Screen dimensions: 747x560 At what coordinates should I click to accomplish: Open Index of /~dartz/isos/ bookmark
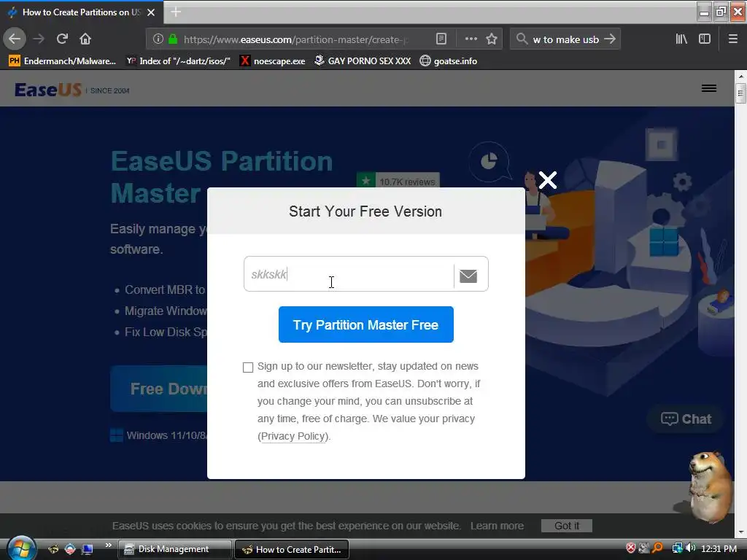tap(178, 61)
